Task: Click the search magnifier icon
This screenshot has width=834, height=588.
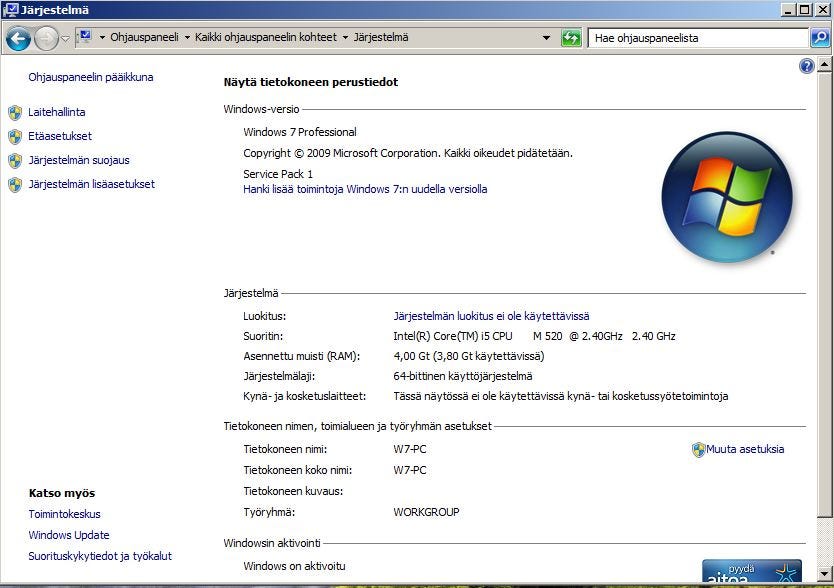Action: pos(819,38)
